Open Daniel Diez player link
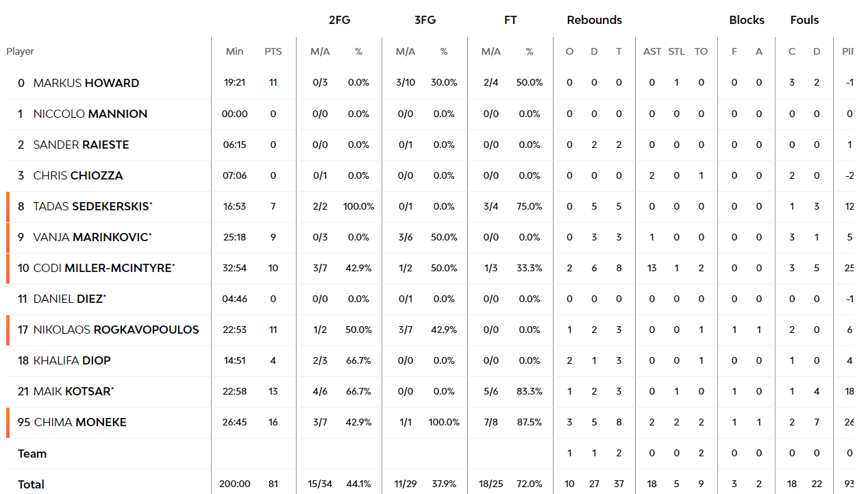The height and width of the screenshot is (494, 868). (70, 299)
